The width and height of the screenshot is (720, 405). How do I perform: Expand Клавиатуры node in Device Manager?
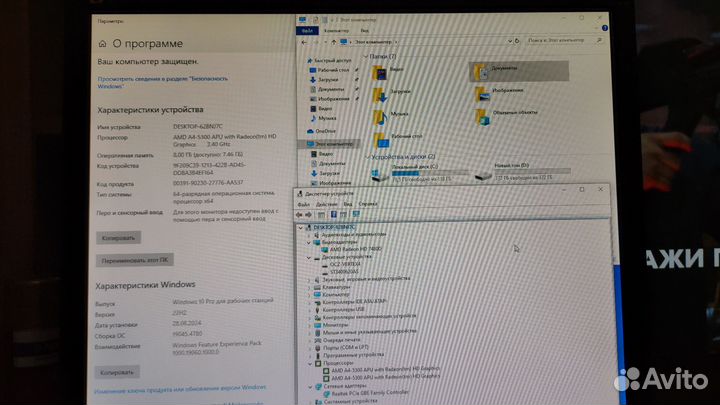tap(309, 288)
